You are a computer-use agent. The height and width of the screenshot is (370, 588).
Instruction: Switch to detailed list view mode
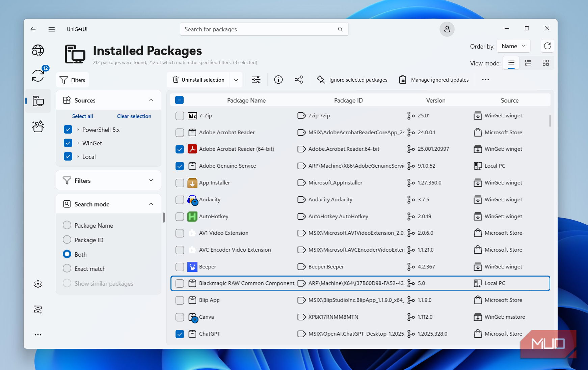coord(528,63)
